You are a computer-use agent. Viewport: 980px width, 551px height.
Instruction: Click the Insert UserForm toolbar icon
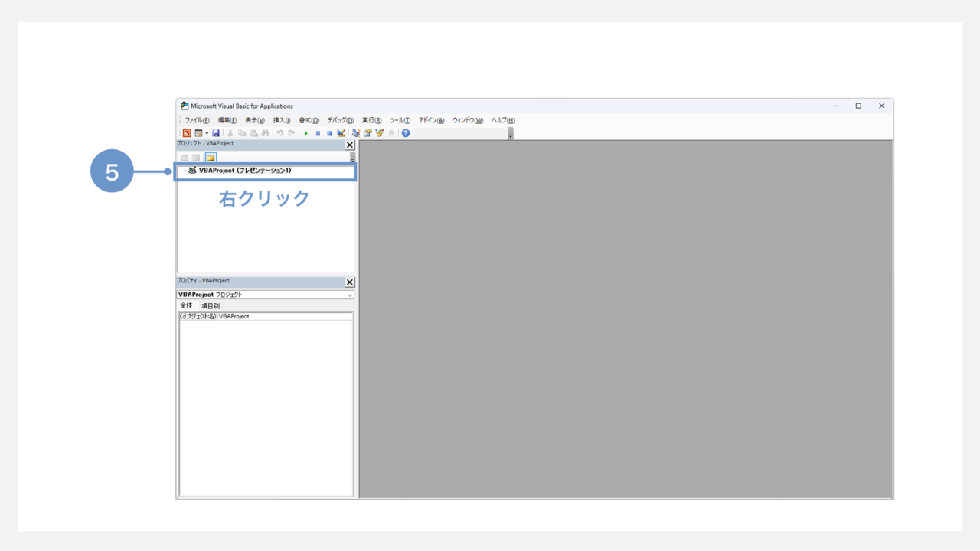198,133
